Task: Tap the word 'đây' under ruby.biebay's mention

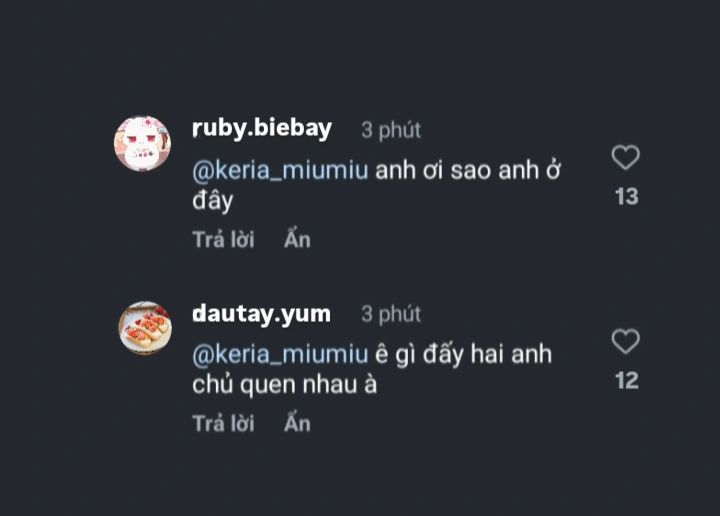Action: click(213, 201)
